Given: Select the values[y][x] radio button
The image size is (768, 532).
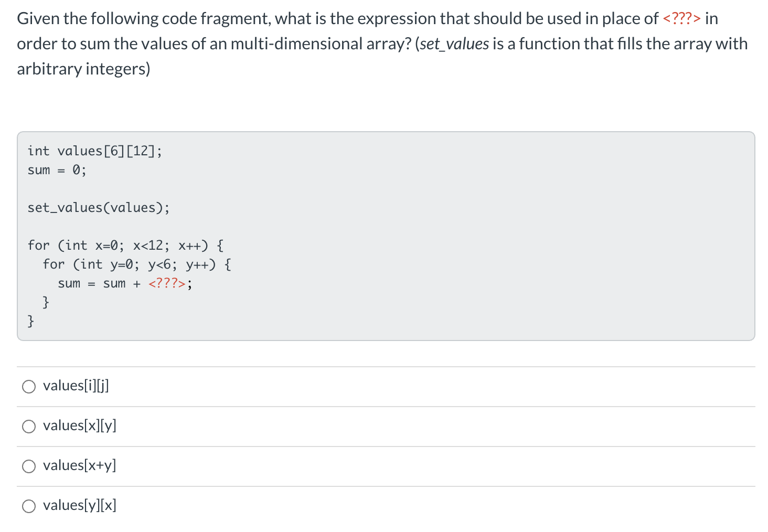Looking at the screenshot, I should [x=29, y=506].
